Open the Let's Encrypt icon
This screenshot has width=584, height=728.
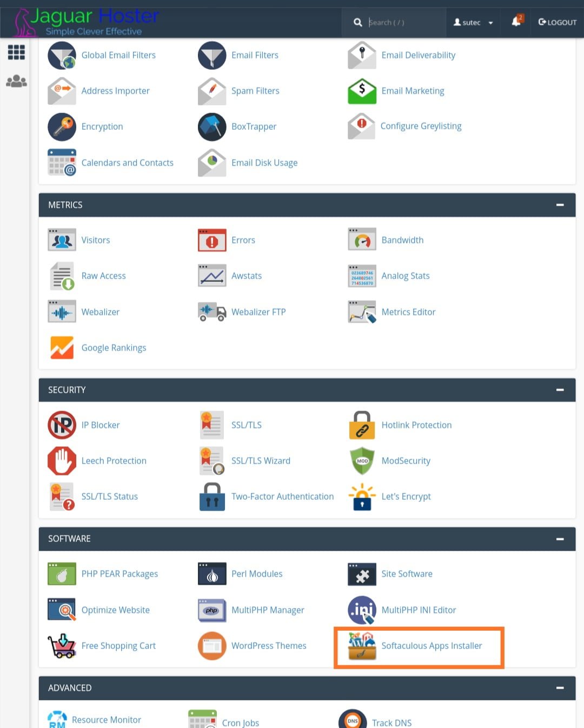(362, 497)
